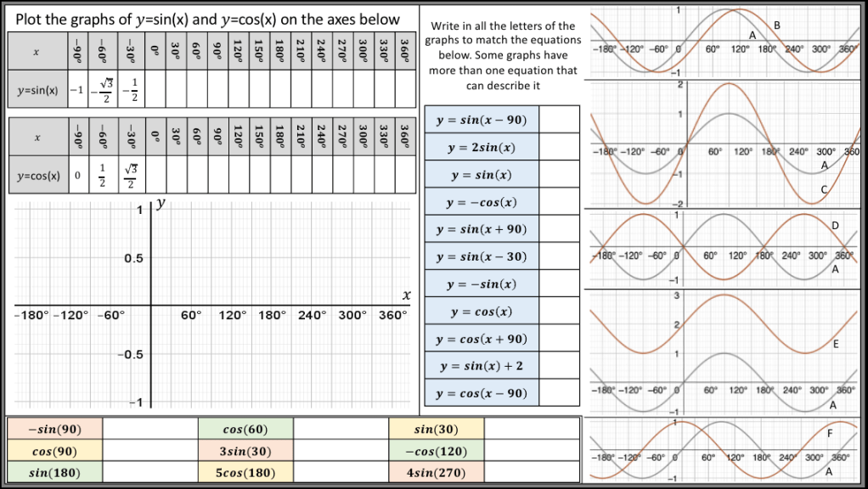The image size is (868, 489).
Task: Click the y = −cos(x) equation label
Action: click(481, 202)
